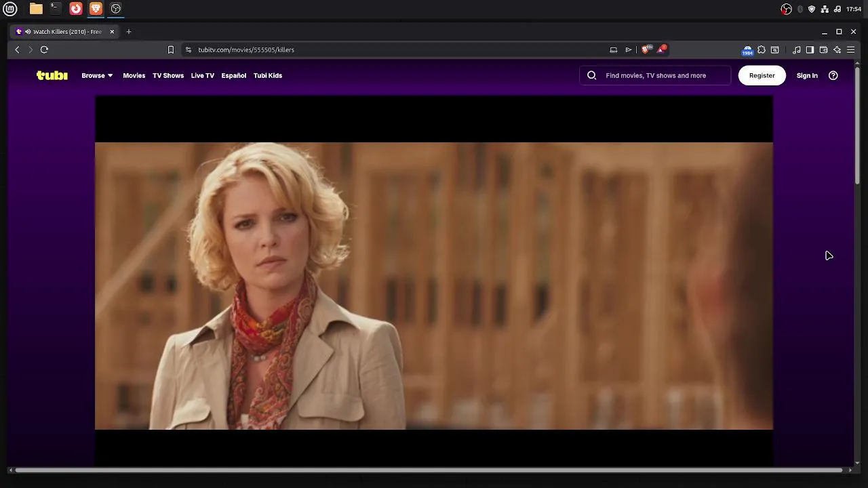Click Sign In link

point(807,75)
